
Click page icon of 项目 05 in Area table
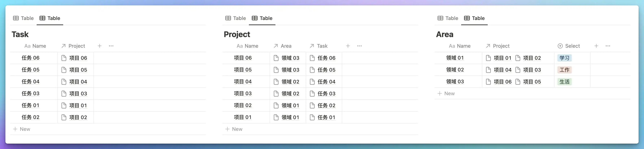click(518, 82)
